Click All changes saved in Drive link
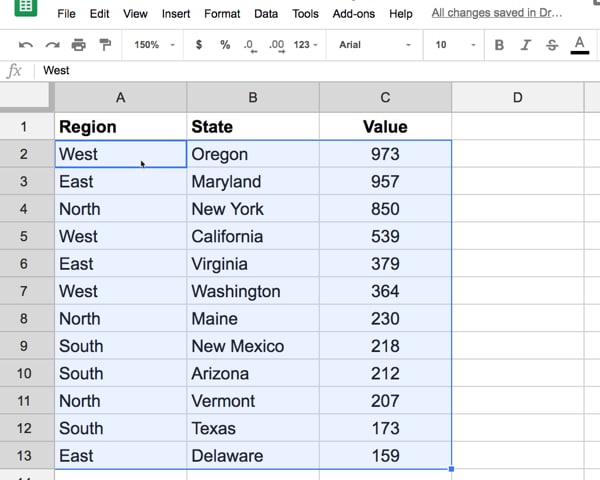Image resolution: width=600 pixels, height=480 pixels. click(x=497, y=13)
